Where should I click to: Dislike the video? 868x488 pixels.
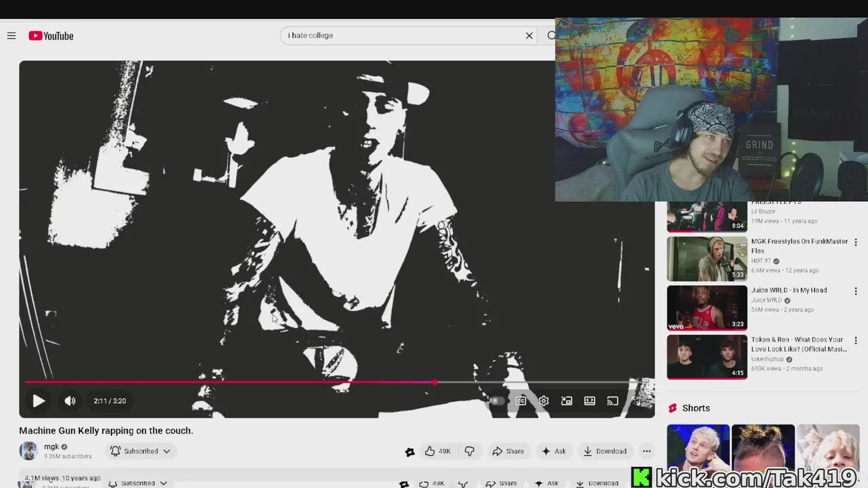[x=469, y=451]
